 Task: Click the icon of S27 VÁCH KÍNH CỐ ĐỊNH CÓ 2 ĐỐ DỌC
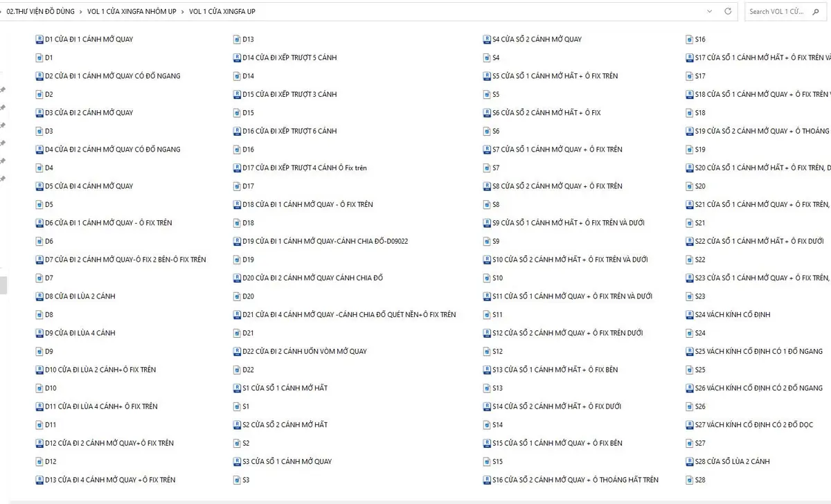[690, 424]
